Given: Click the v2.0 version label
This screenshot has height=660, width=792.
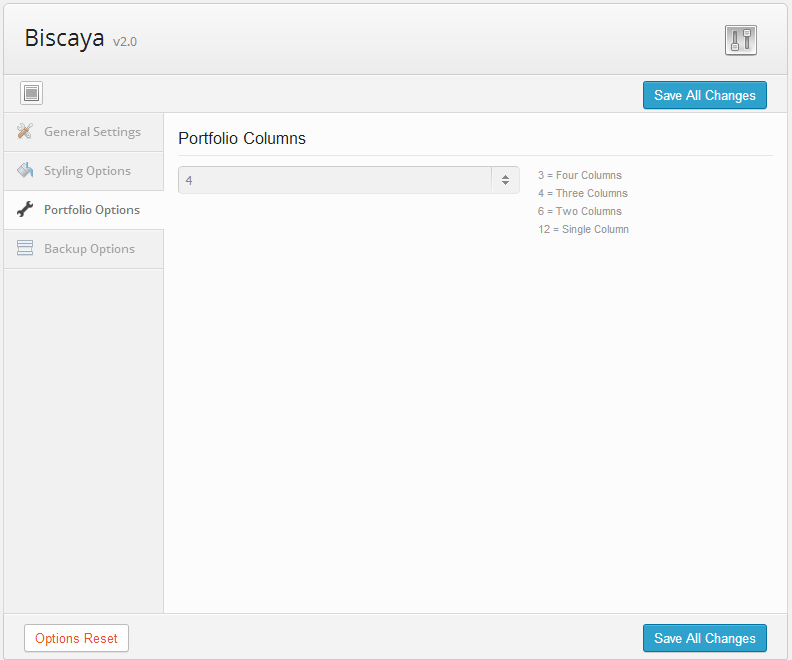Looking at the screenshot, I should 125,42.
